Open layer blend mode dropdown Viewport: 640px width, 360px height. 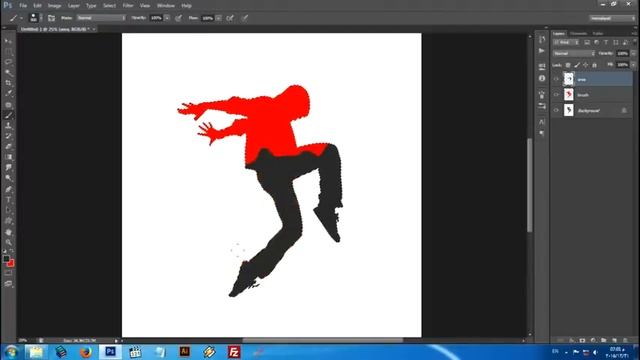point(574,53)
